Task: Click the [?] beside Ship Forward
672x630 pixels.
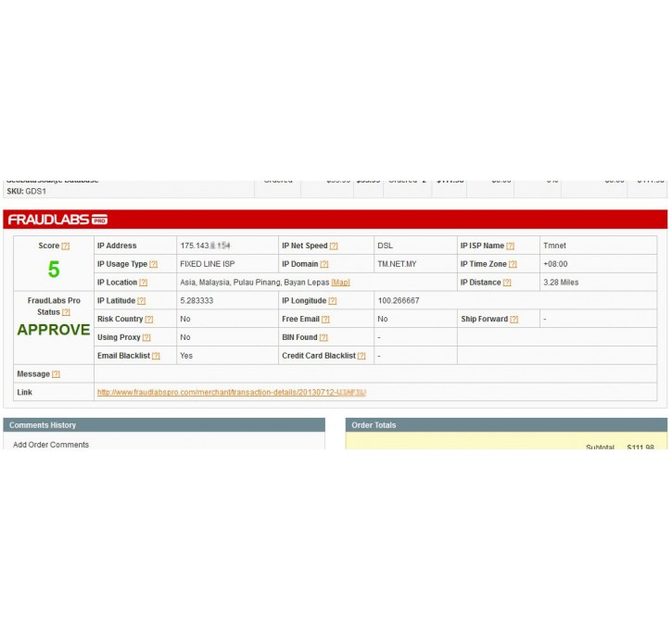Action: (x=514, y=319)
